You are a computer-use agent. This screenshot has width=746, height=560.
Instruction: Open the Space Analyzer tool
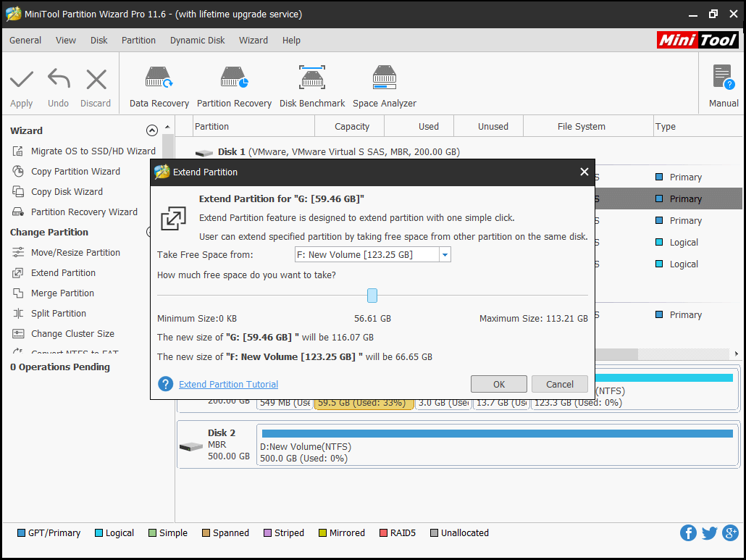click(x=384, y=78)
